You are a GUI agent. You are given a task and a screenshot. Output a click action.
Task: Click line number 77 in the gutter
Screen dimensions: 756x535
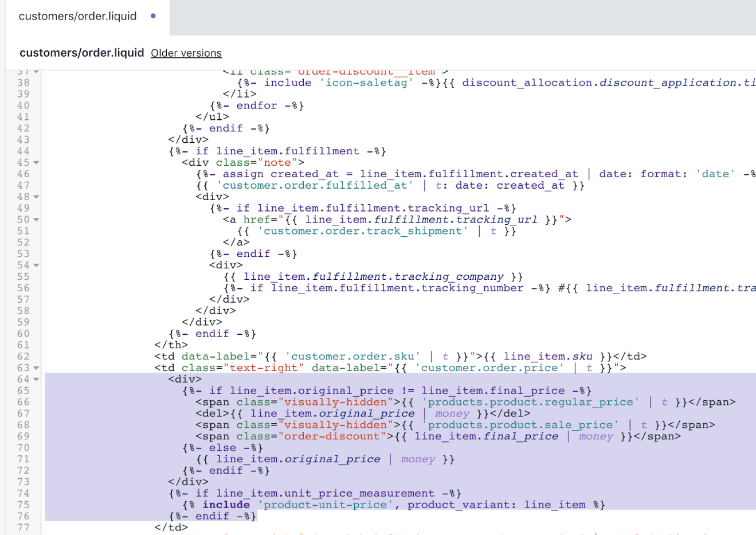point(23,528)
